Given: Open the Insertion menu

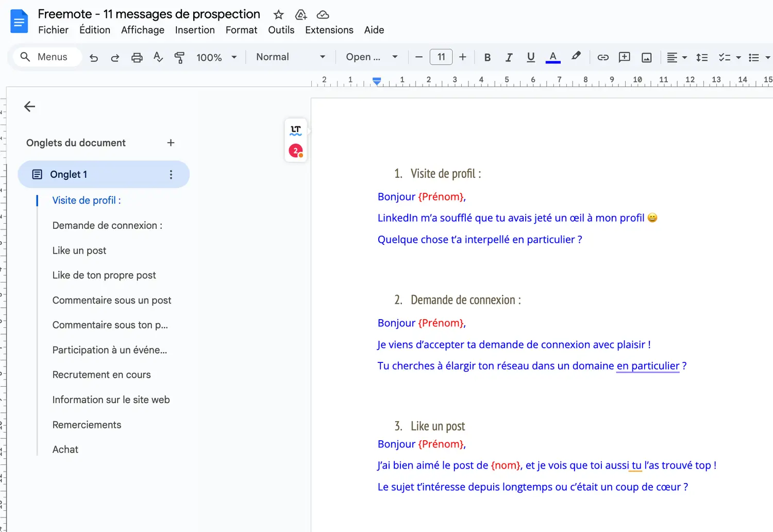Looking at the screenshot, I should coord(195,30).
